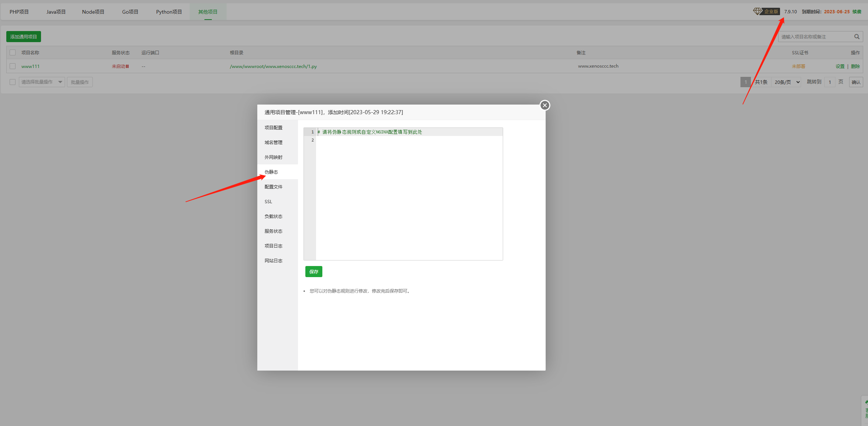Screen dimensions: 868x426
Task: Click the 服务状态 column header
Action: click(x=121, y=53)
